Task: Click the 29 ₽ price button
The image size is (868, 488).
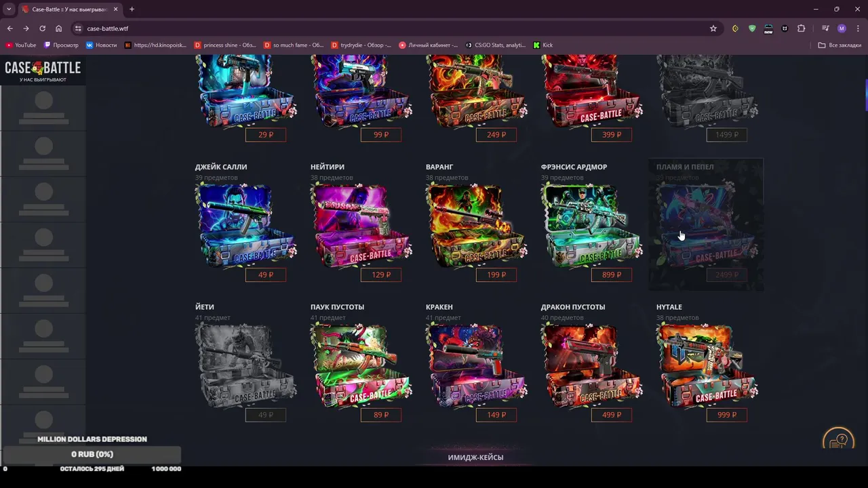Action: (x=266, y=135)
